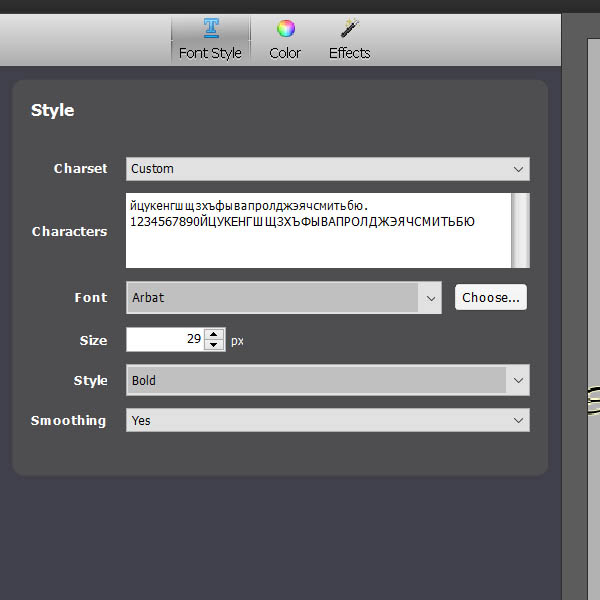
Task: Click the Smoothing dropdown chevron arrow
Action: [517, 420]
